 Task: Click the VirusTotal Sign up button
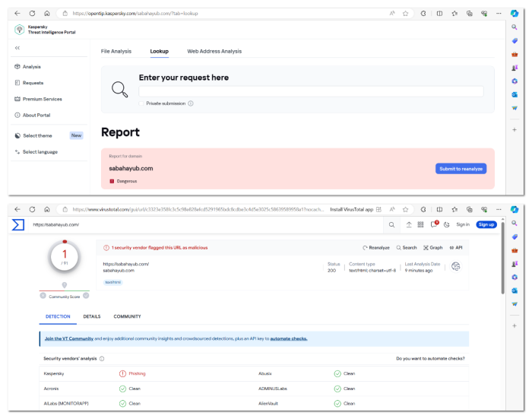[x=486, y=224]
